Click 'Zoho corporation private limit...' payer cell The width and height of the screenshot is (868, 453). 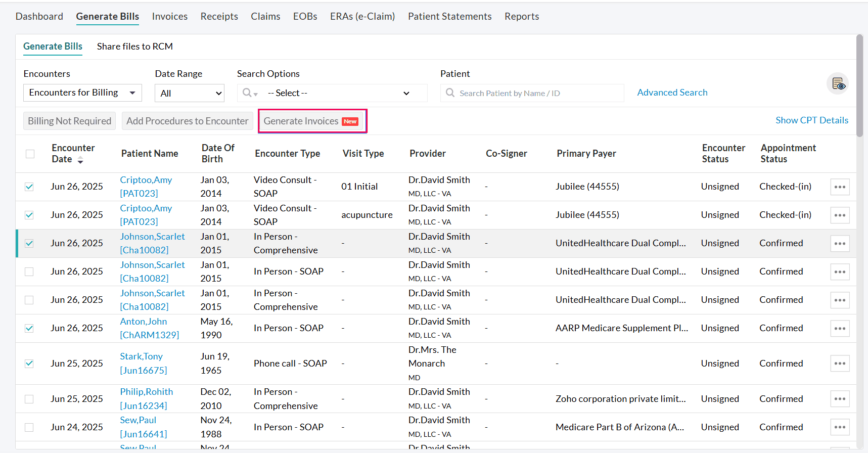tap(621, 399)
